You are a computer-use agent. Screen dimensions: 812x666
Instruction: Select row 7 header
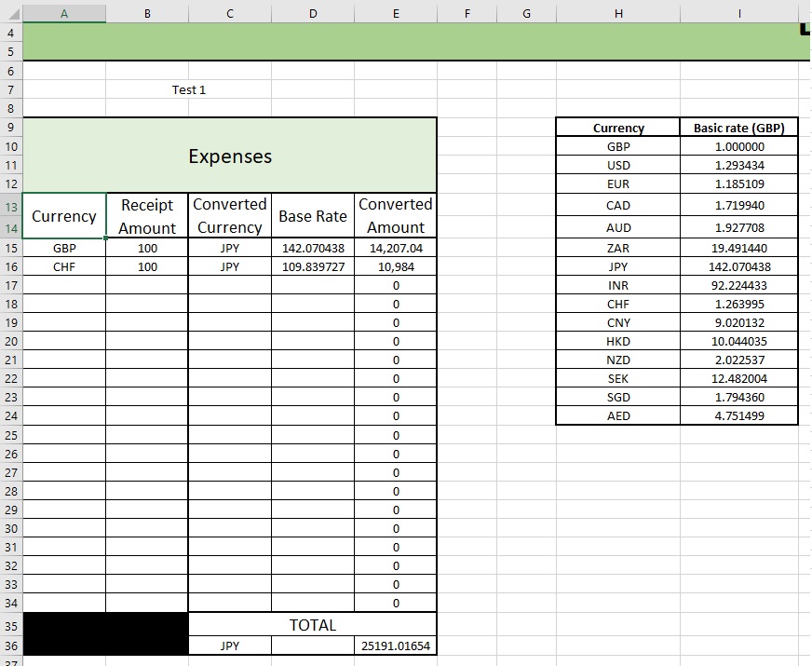[11, 89]
